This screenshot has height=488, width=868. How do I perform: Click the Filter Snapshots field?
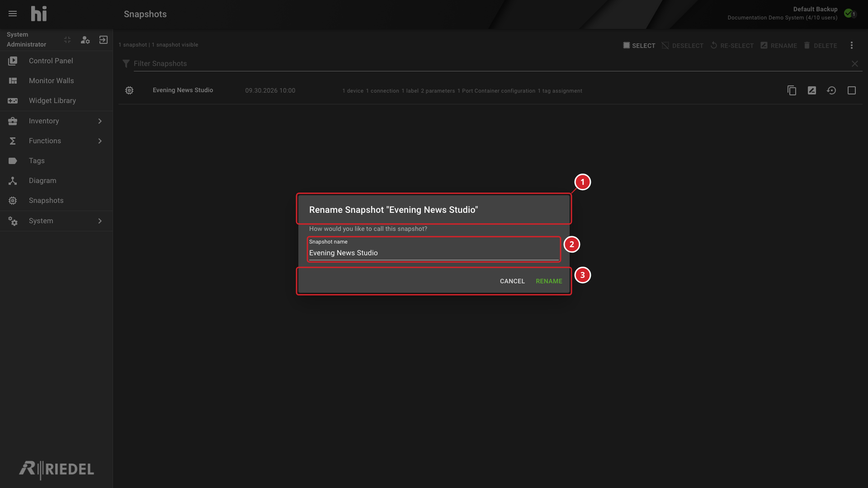click(491, 64)
